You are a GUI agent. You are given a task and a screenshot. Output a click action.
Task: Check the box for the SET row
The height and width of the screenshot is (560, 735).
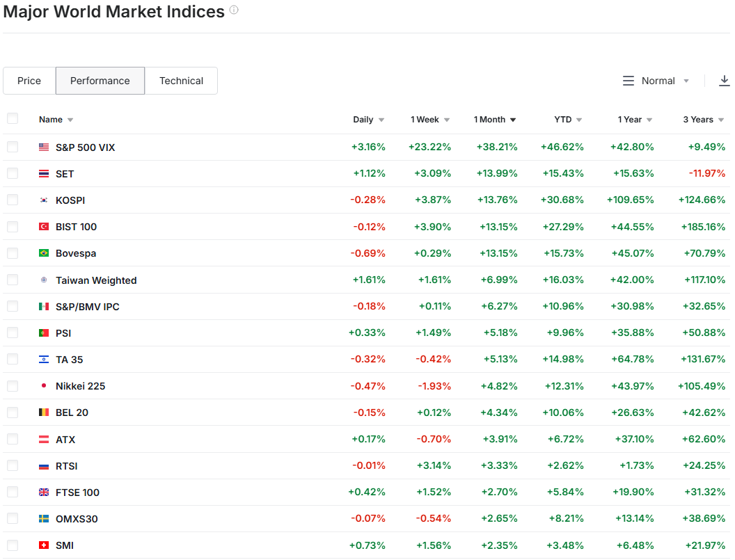[x=13, y=173]
